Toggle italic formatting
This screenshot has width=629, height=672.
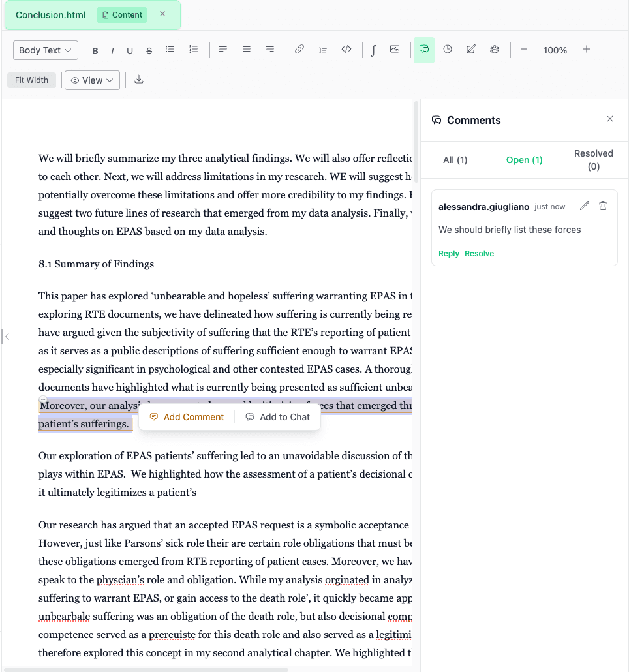(x=112, y=51)
